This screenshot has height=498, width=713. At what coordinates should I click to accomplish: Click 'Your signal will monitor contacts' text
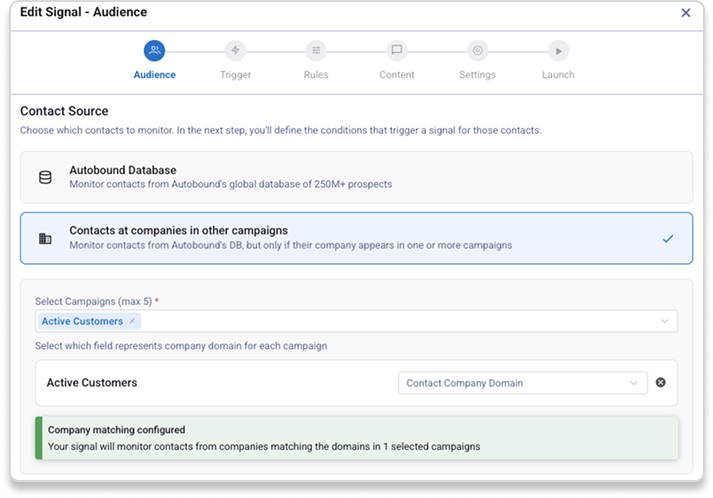(264, 447)
